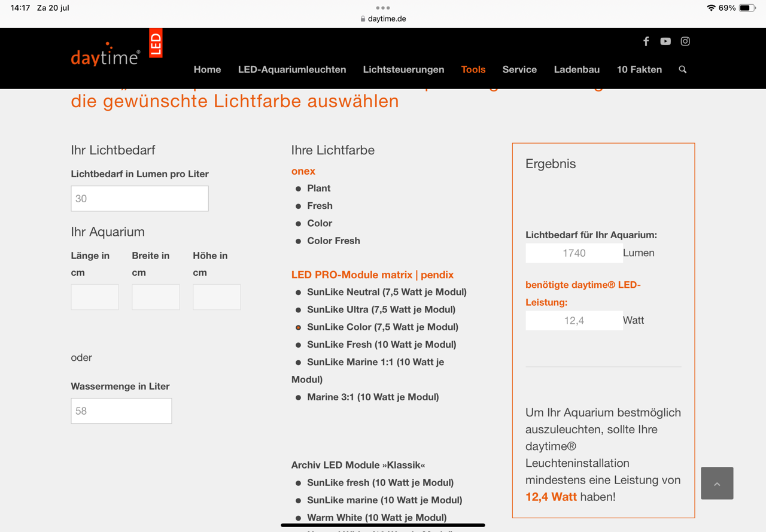The image size is (766, 532).
Task: Open the daytime Instagram profile icon
Action: pos(685,41)
